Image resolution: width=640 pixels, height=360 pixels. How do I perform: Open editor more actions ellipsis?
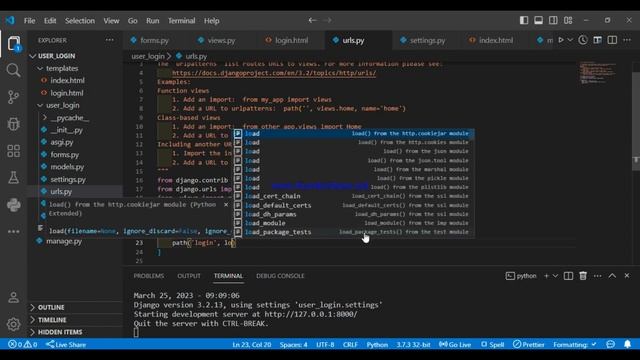tap(627, 40)
